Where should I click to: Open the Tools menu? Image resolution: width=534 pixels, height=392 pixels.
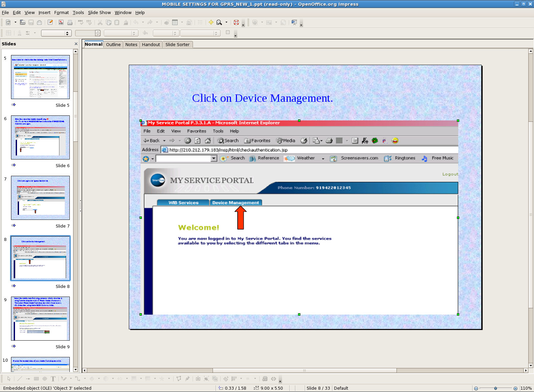[x=78, y=13]
